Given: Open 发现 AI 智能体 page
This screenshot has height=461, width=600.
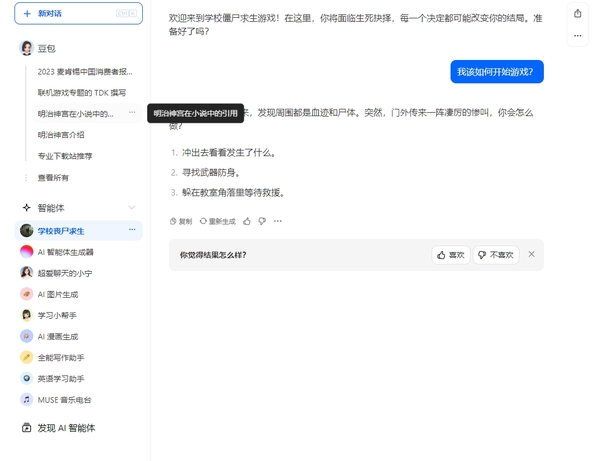Looking at the screenshot, I should pos(66,428).
